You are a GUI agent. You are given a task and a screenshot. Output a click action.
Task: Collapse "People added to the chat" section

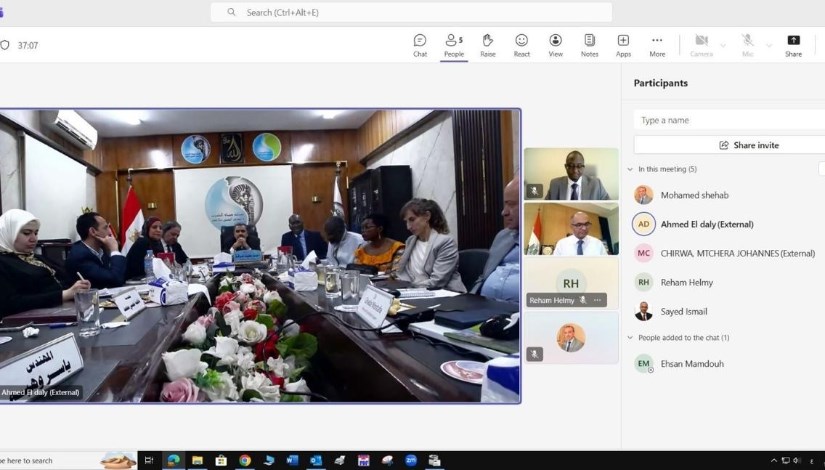coord(630,338)
